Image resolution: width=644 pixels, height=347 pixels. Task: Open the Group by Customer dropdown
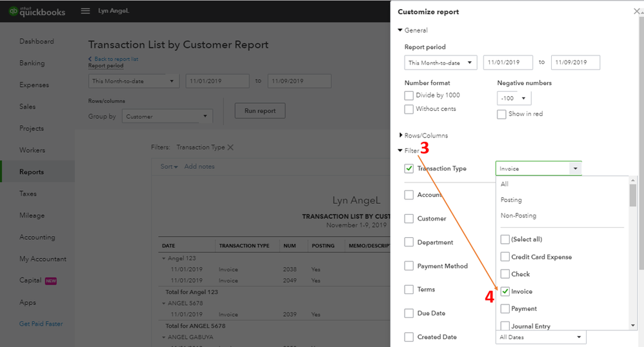168,117
